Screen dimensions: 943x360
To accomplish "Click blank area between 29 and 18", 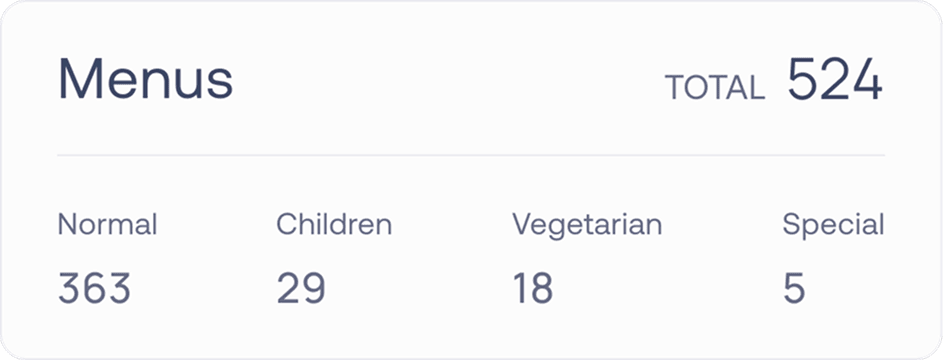I will 419,288.
